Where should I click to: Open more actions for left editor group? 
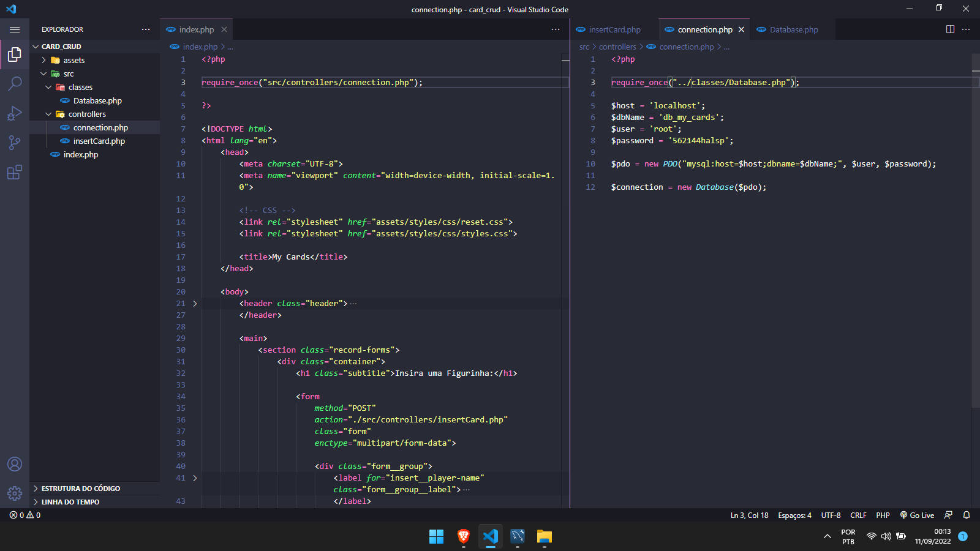(556, 29)
